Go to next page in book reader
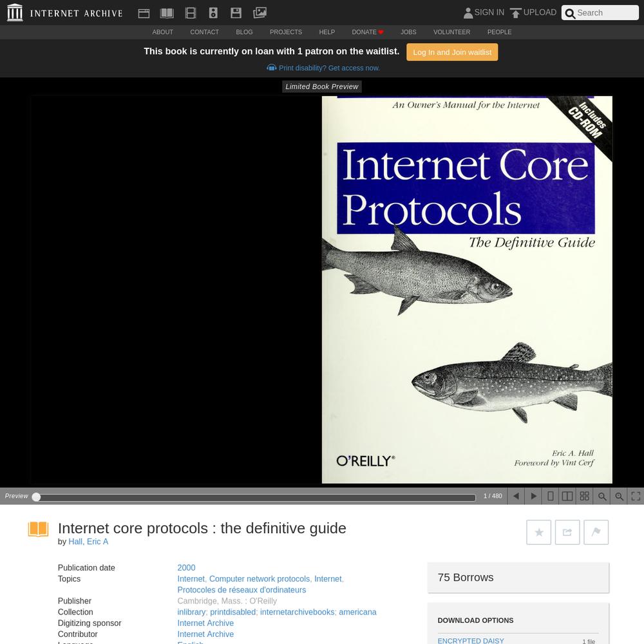Image resolution: width=644 pixels, height=644 pixels. pyautogui.click(x=533, y=496)
